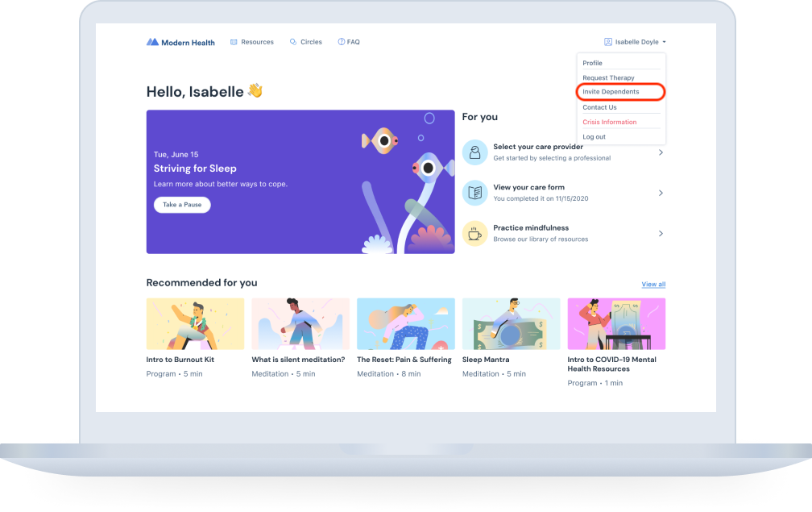This screenshot has height=512, width=812.
Task: Select Invite Dependents from the menu
Action: point(611,92)
